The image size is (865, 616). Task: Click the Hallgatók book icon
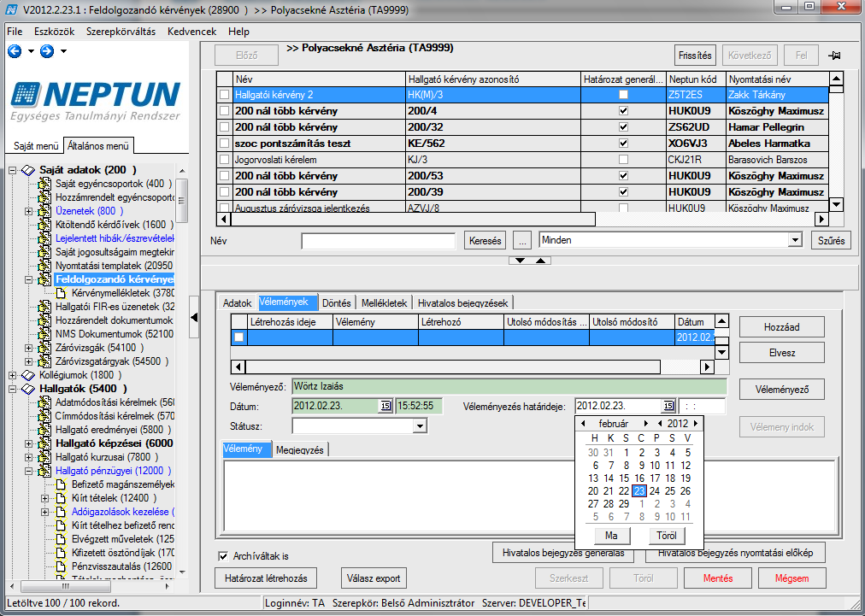tap(28, 390)
